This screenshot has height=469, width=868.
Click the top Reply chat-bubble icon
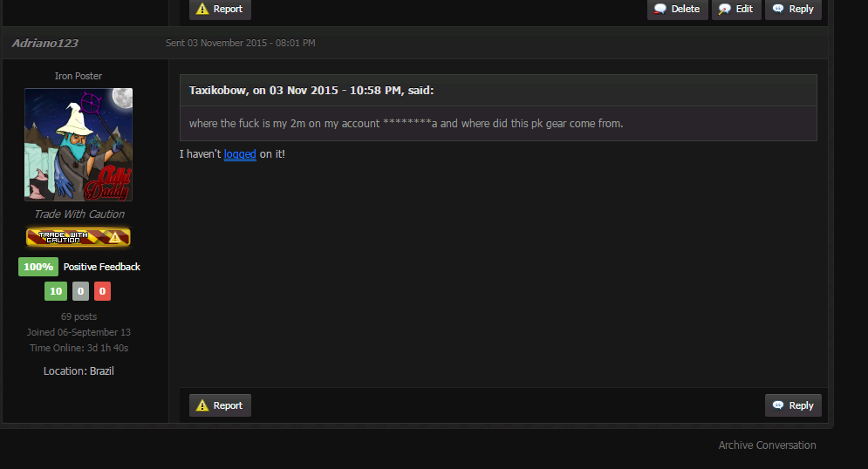point(778,9)
